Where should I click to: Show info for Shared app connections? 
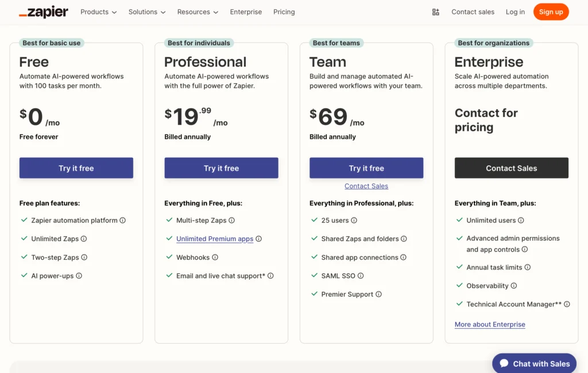[x=403, y=257]
